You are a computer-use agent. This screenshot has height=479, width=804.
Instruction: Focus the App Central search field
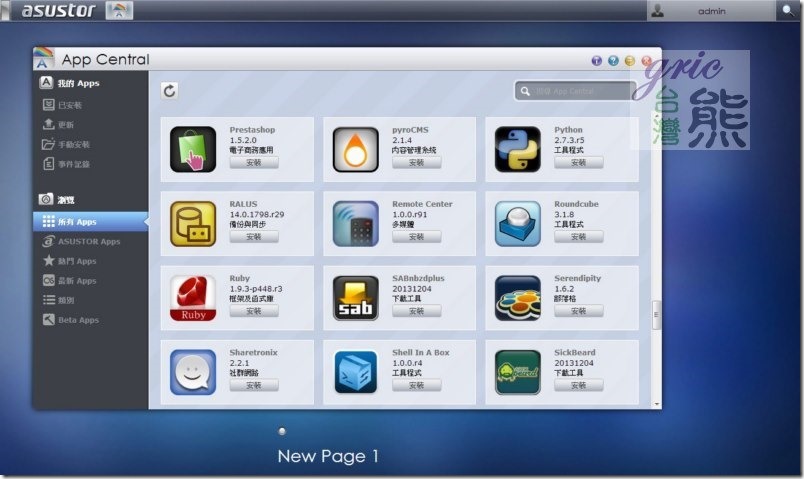(575, 91)
